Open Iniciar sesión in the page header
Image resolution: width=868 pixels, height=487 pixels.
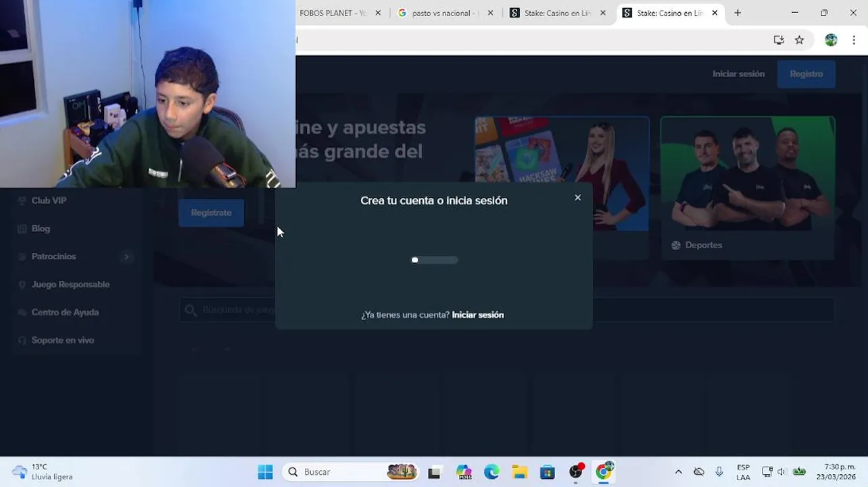[x=738, y=74]
